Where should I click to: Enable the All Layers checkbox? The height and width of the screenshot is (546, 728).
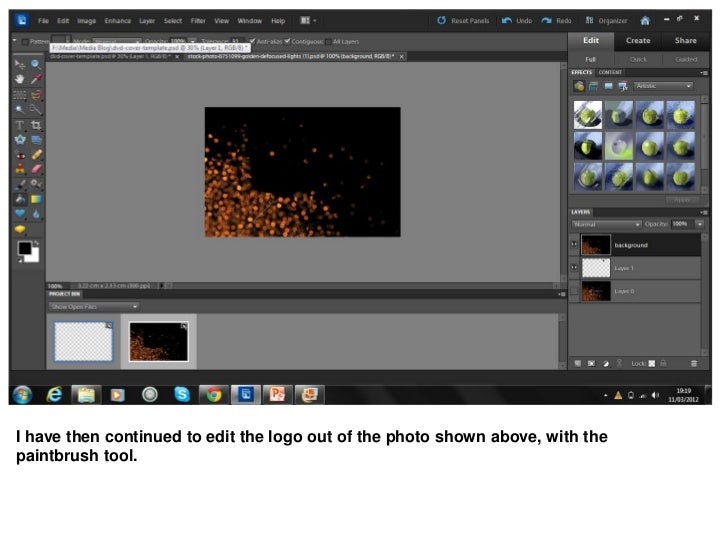[329, 42]
